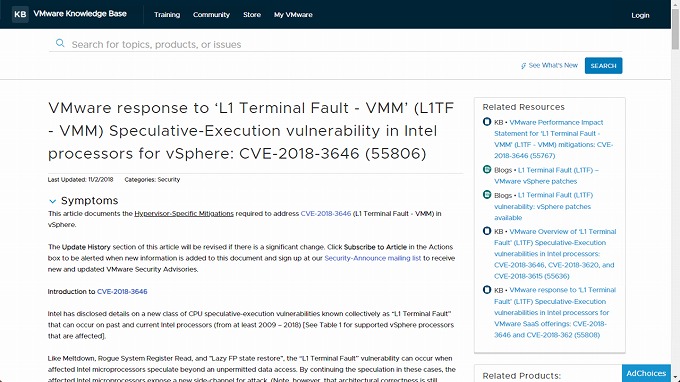Collapse the Symptoms section chevron
This screenshot has height=382, width=680.
pos(52,201)
